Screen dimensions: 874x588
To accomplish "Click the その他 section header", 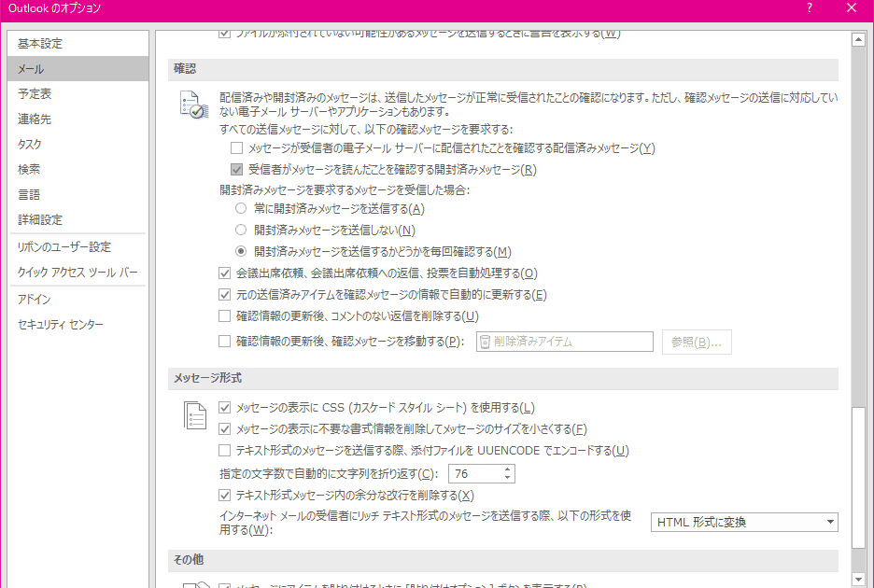I will coord(502,560).
